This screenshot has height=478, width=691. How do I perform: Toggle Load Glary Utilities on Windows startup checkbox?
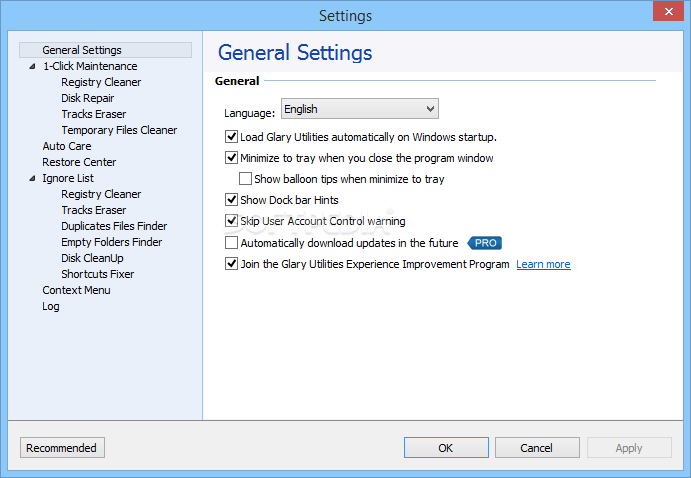click(231, 137)
